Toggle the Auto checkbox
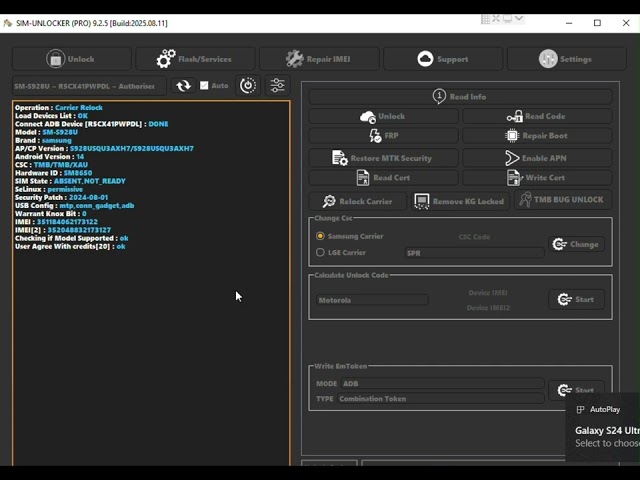The image size is (640, 480). [204, 85]
